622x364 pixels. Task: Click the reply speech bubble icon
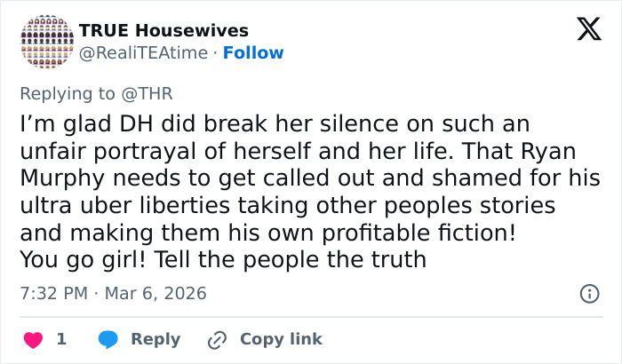click(x=108, y=339)
